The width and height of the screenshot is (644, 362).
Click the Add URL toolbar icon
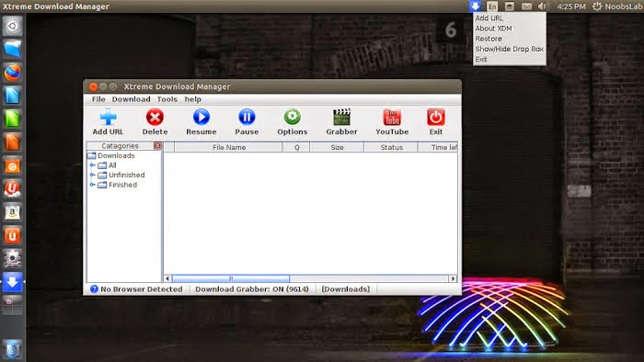[108, 118]
